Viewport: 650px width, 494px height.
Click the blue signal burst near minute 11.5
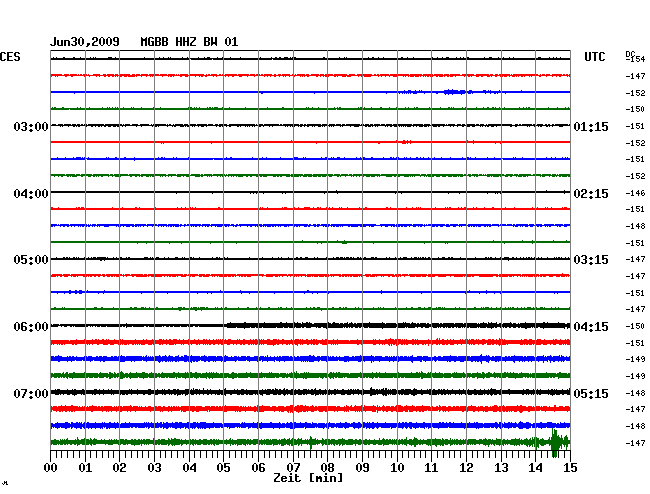pos(455,92)
